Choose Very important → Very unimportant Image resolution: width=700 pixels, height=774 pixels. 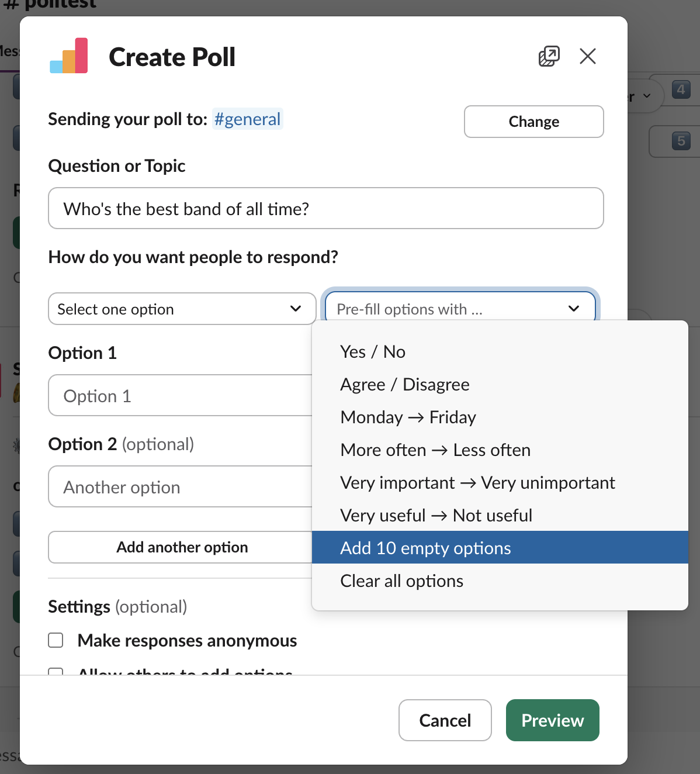[477, 483]
